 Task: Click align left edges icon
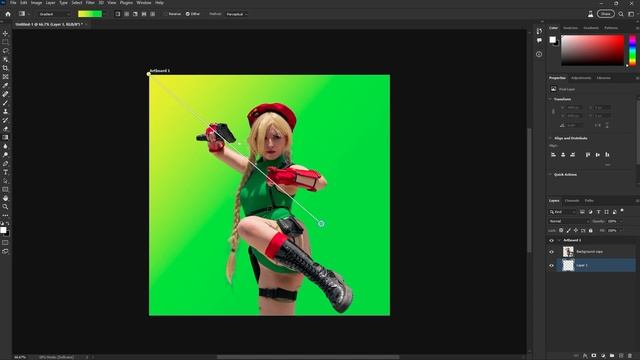point(553,155)
